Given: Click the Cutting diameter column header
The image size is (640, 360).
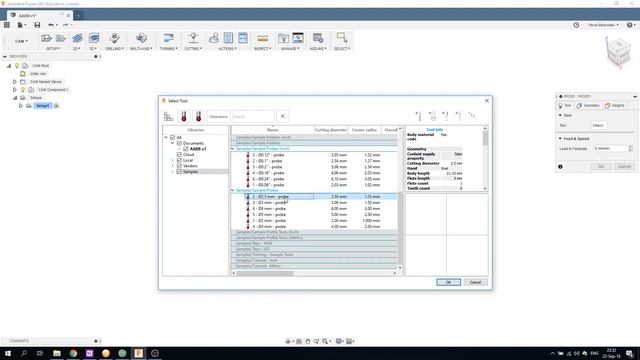Looking at the screenshot, I should (x=330, y=130).
